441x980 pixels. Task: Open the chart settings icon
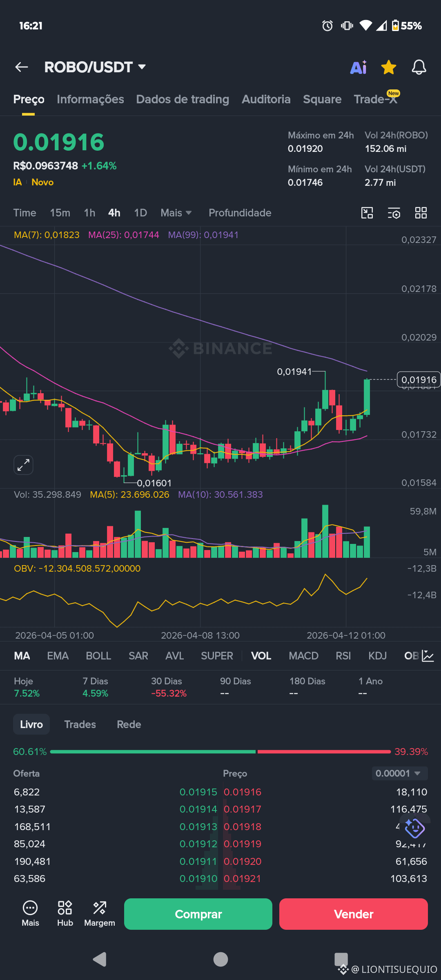[394, 213]
